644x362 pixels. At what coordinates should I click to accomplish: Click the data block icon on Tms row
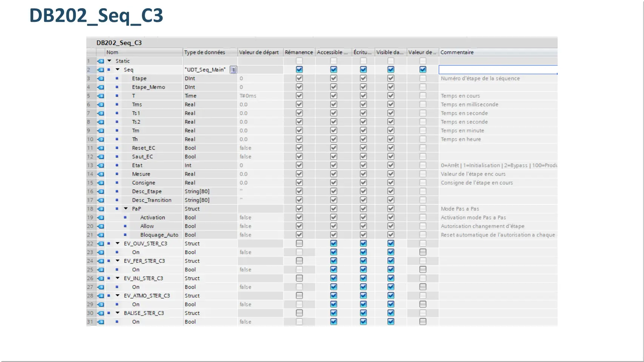101,104
